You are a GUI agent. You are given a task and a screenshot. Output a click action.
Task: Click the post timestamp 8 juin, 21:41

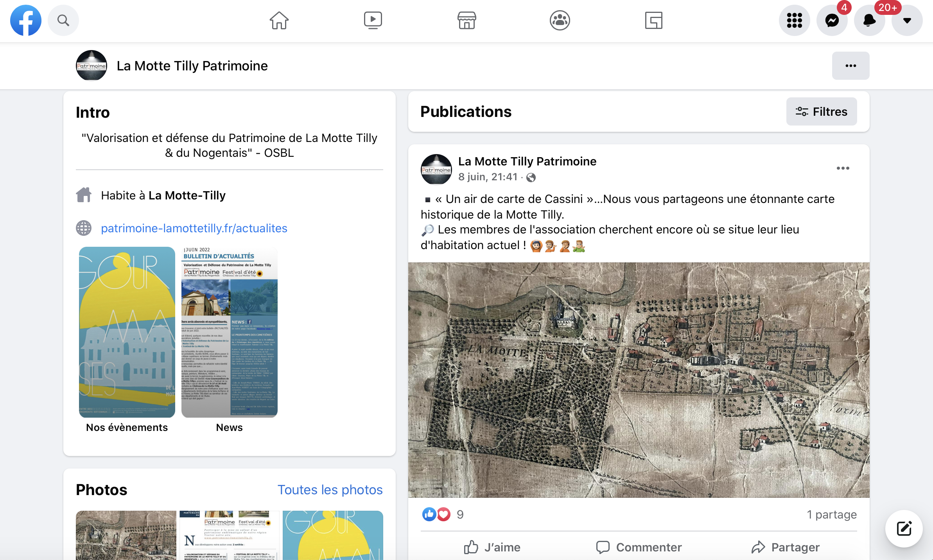pos(488,177)
